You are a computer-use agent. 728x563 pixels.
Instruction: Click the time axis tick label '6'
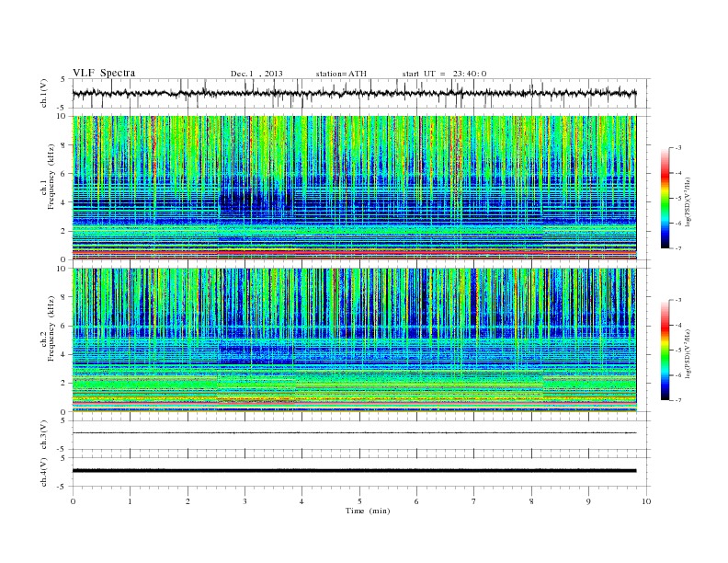tap(416, 501)
